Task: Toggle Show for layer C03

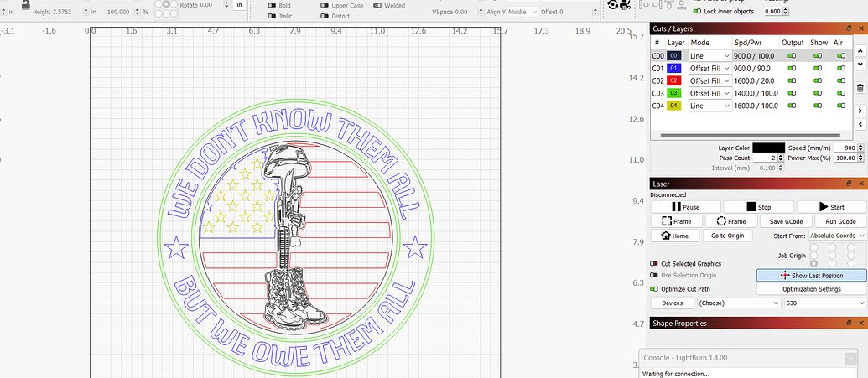Action: coord(819,93)
